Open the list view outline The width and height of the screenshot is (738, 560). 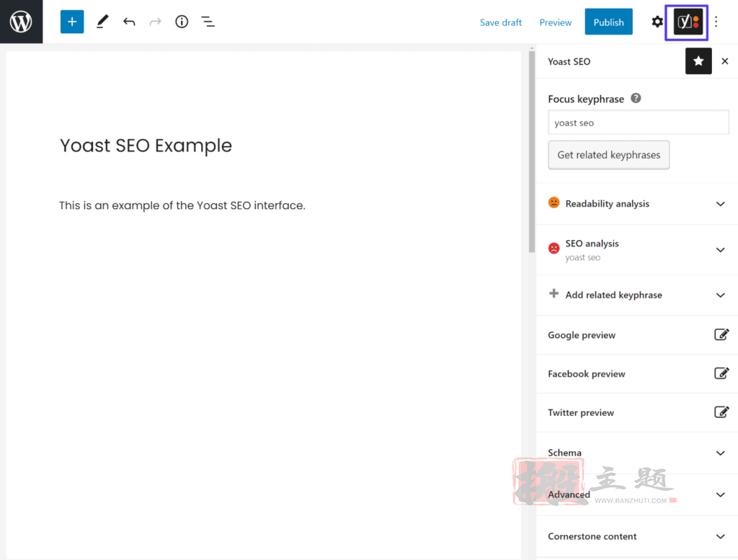(x=208, y=22)
